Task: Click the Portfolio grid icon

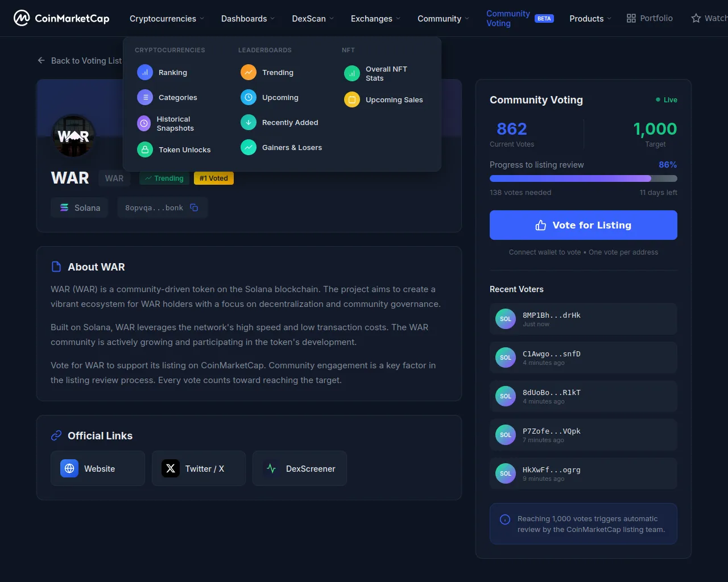Action: [631, 18]
